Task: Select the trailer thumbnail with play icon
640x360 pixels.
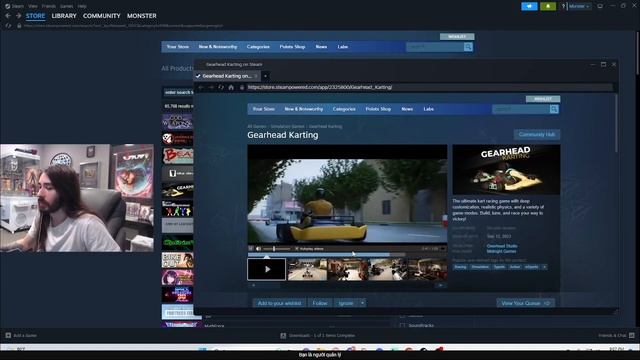Action: coord(267,269)
